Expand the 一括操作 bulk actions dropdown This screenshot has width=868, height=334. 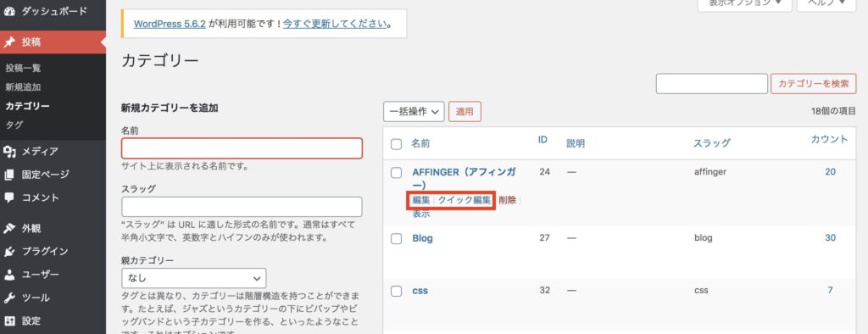(414, 111)
